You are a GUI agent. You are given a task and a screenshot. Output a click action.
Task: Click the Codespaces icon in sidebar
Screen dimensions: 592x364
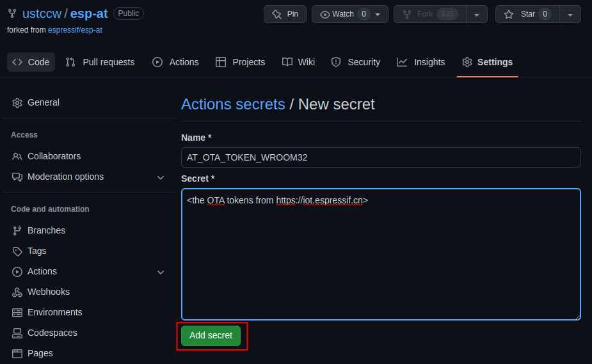click(17, 333)
